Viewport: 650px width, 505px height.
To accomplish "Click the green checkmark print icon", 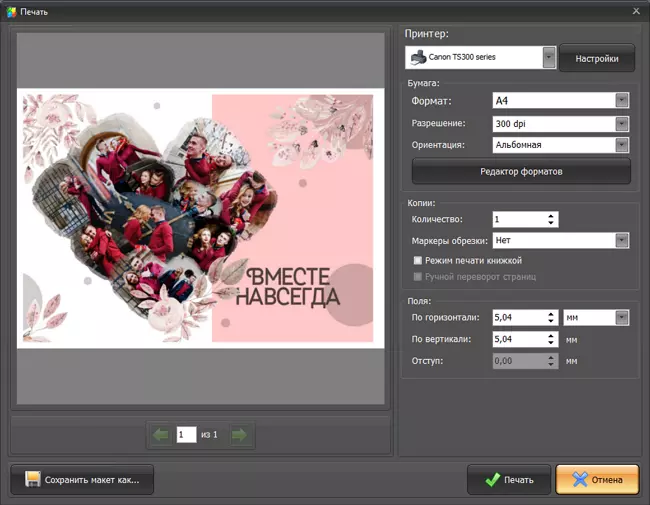I will click(x=491, y=480).
